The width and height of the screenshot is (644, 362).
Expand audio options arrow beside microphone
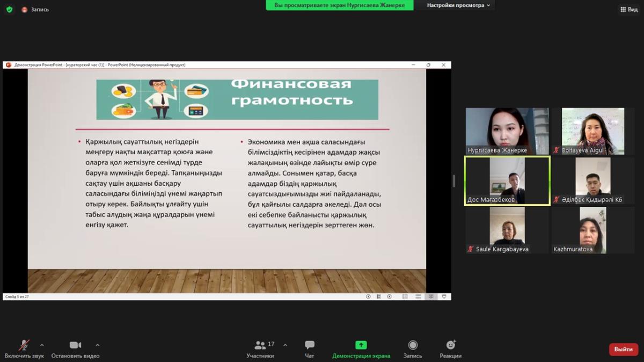click(x=42, y=345)
